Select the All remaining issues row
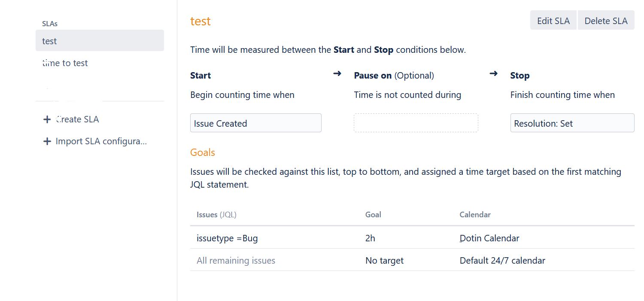The width and height of the screenshot is (644, 301). [x=412, y=260]
